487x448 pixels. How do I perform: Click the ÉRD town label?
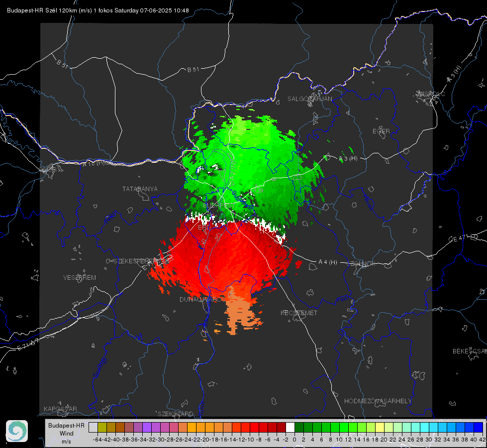(x=204, y=227)
